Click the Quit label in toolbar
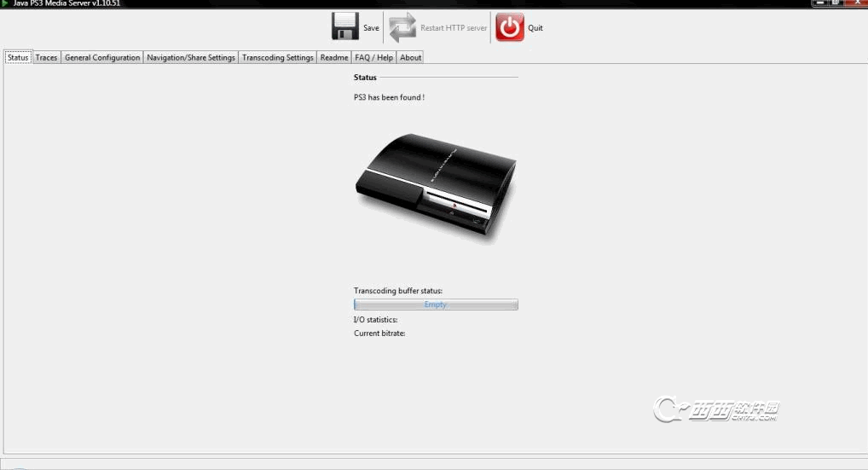 [535, 27]
